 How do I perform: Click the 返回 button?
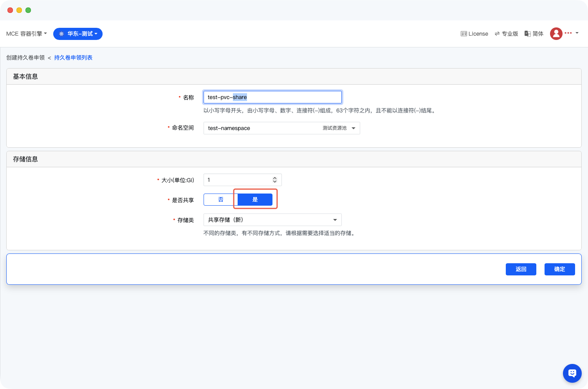click(521, 269)
